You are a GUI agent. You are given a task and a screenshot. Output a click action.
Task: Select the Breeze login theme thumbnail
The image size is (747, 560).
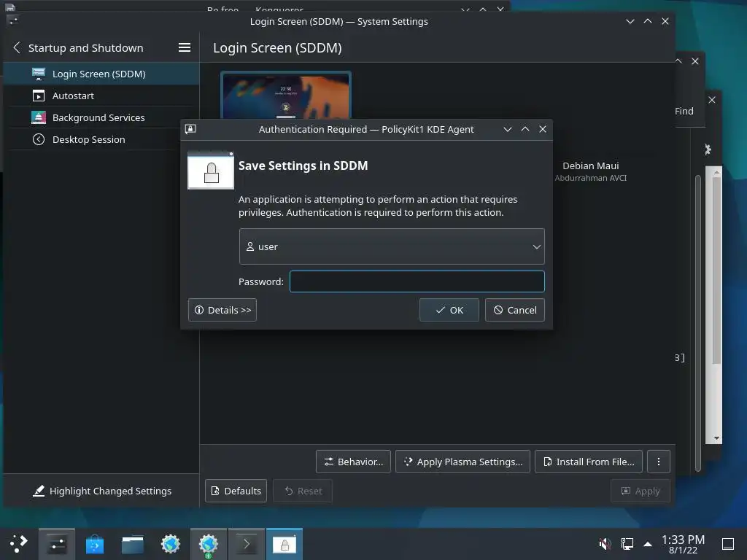click(x=286, y=96)
